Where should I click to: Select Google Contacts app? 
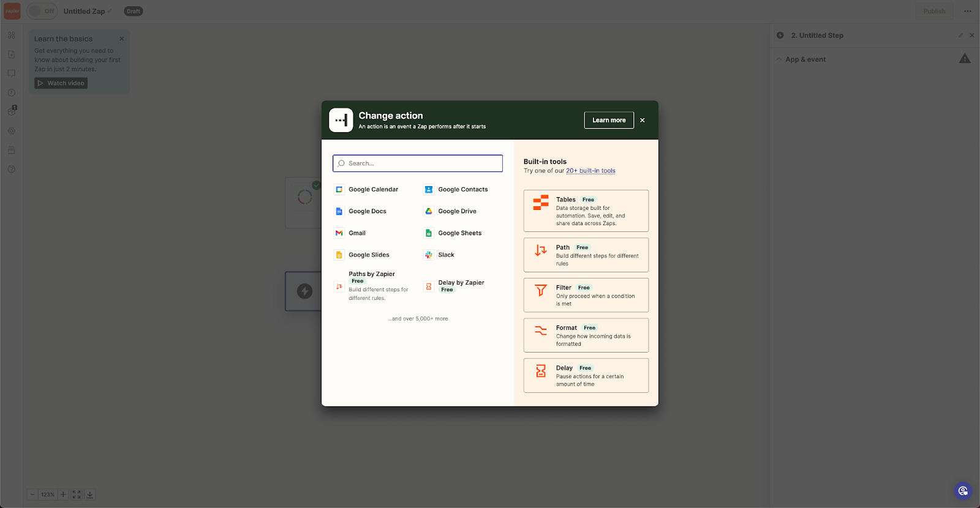(x=456, y=190)
